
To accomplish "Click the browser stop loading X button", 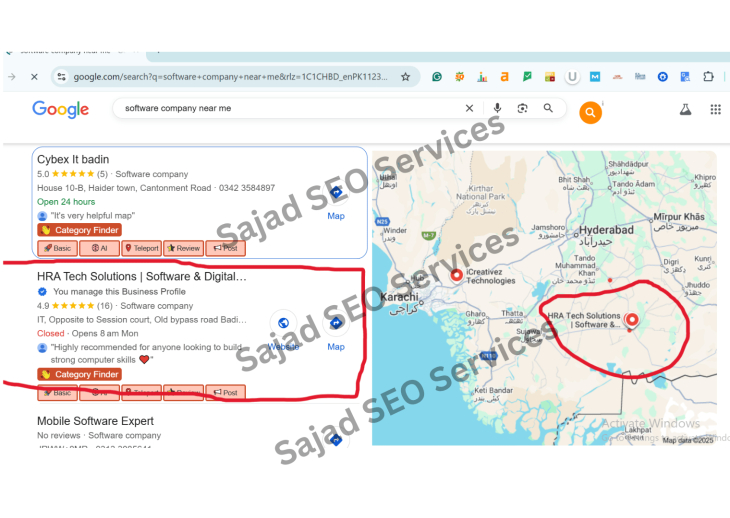I will pyautogui.click(x=34, y=77).
